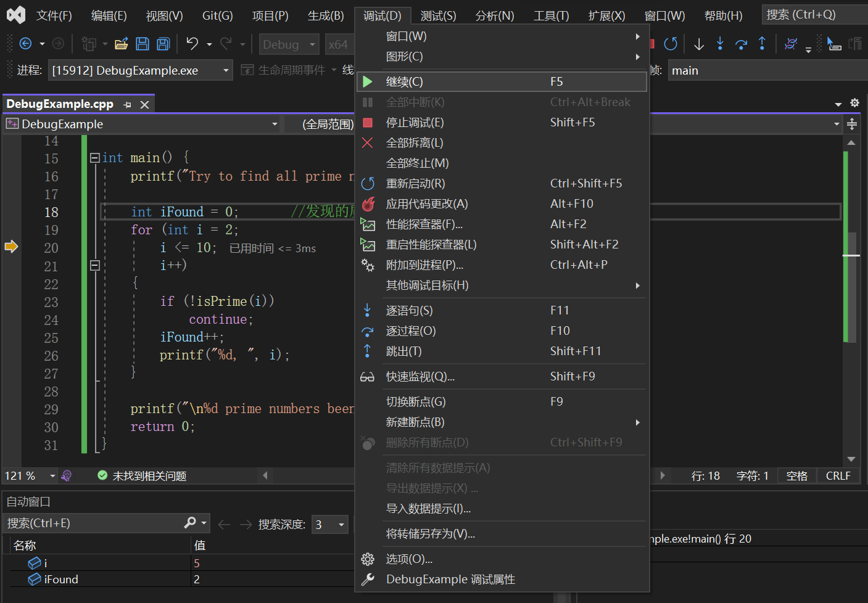Open the DebugExample scope dropdown

click(143, 124)
